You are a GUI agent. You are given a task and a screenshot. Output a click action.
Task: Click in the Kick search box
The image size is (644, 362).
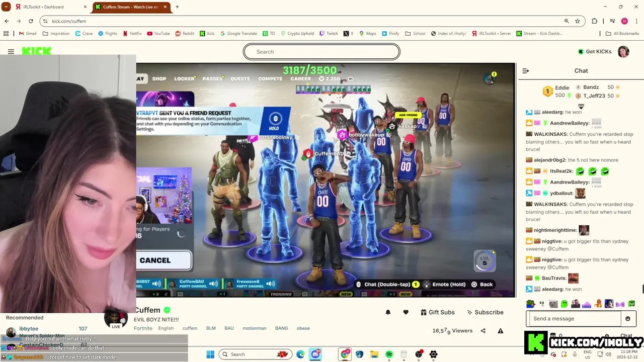[x=321, y=52]
